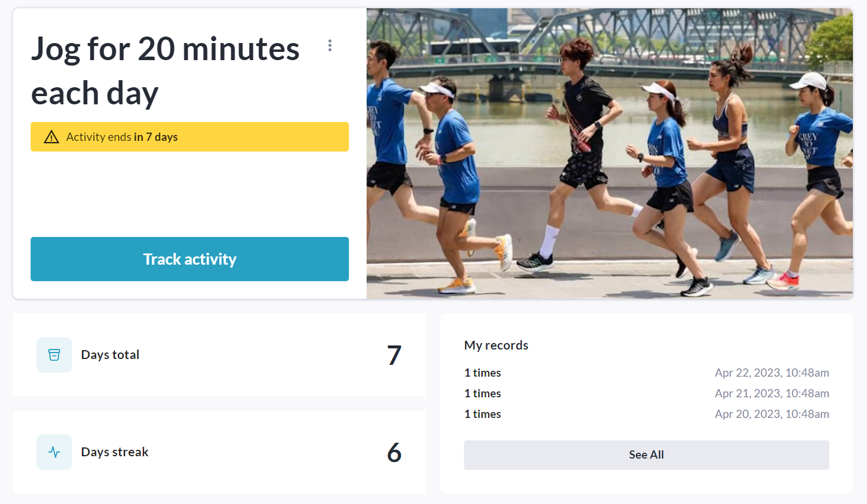Click the Days total value 7
The image size is (867, 504).
(x=394, y=355)
